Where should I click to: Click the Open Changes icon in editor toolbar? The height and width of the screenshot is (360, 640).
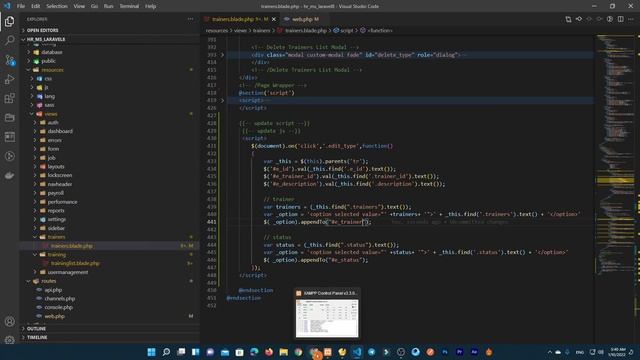[x=568, y=19]
